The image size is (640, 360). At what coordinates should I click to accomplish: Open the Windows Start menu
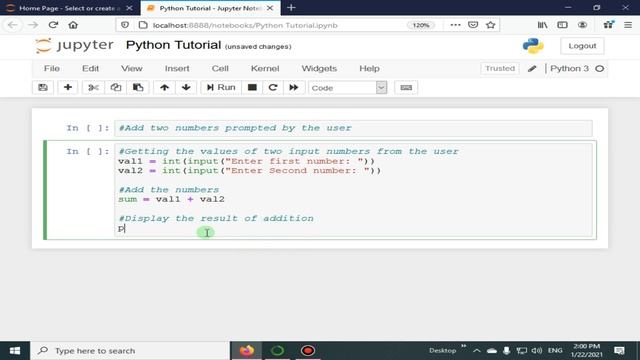[x=15, y=351]
